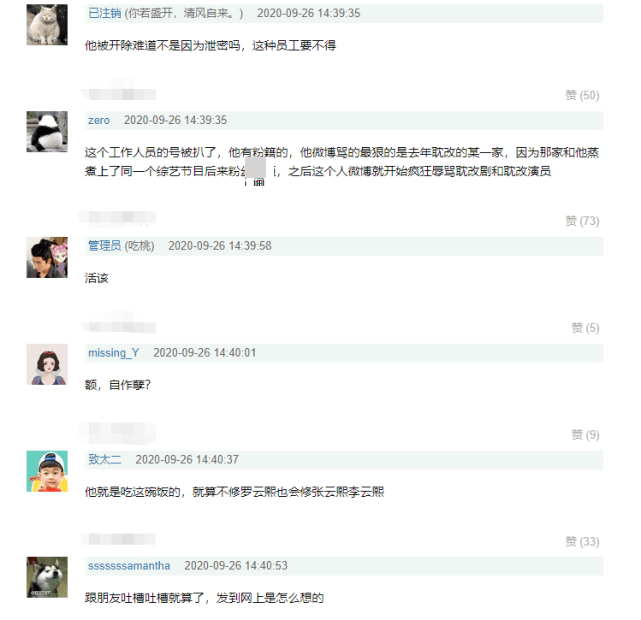
Task: Click 致太二's green hat kid avatar
Action: click(46, 471)
